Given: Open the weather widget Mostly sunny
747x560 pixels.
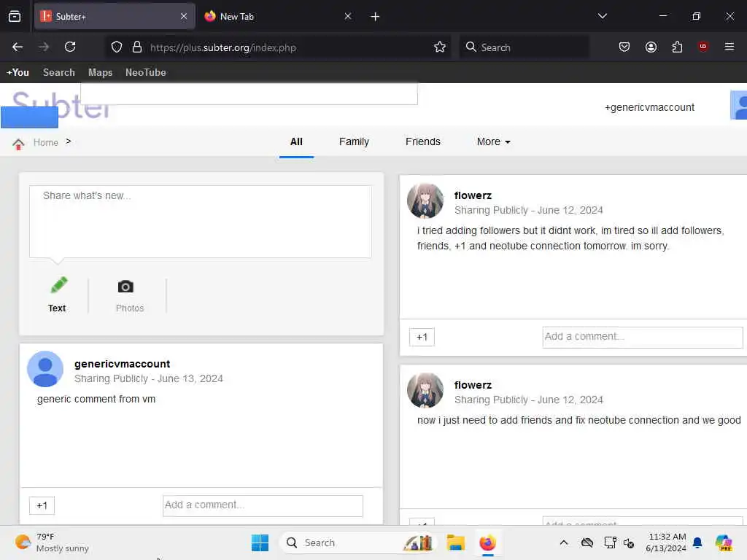Looking at the screenshot, I should tap(52, 542).
